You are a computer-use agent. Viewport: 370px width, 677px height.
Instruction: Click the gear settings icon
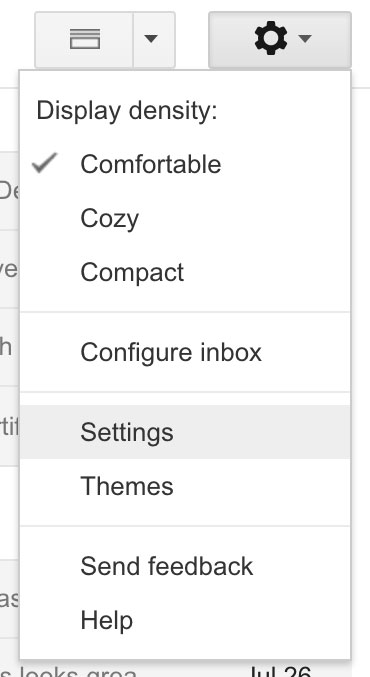271,39
